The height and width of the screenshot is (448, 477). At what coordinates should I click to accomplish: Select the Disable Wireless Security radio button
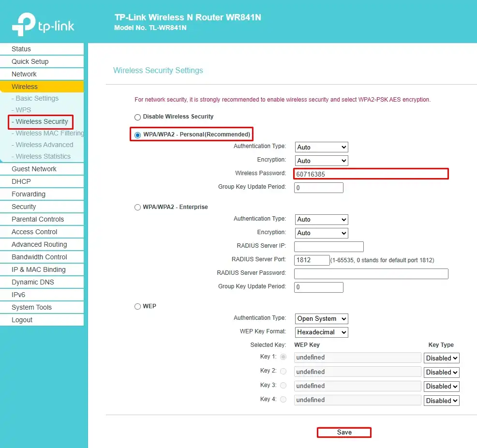pos(137,117)
